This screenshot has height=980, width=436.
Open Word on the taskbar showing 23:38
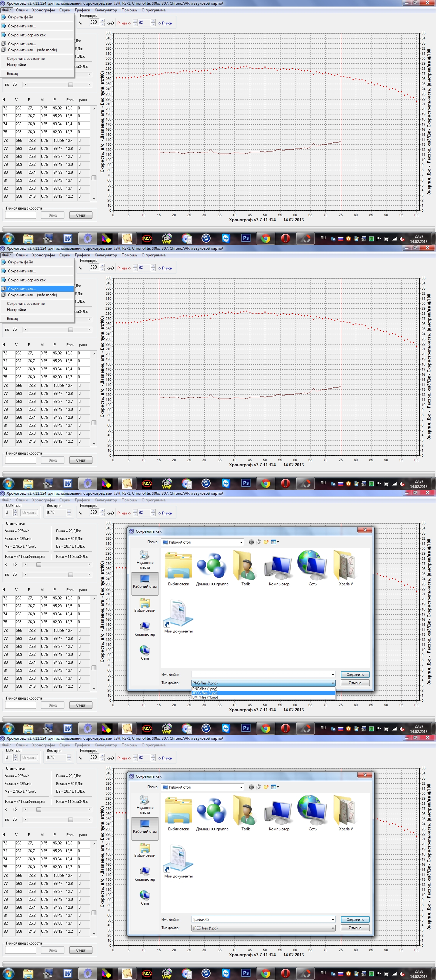(68, 974)
